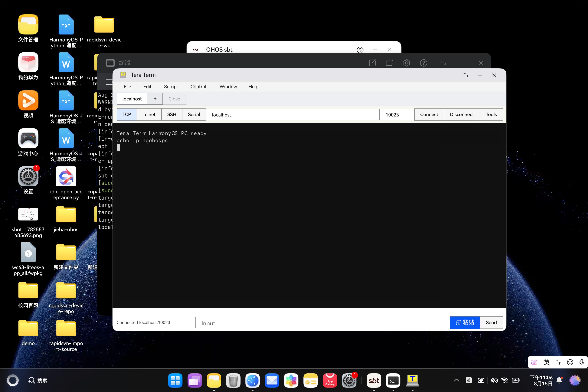Open the Help menu in Tera Term
The width and height of the screenshot is (588, 392).
click(x=253, y=87)
